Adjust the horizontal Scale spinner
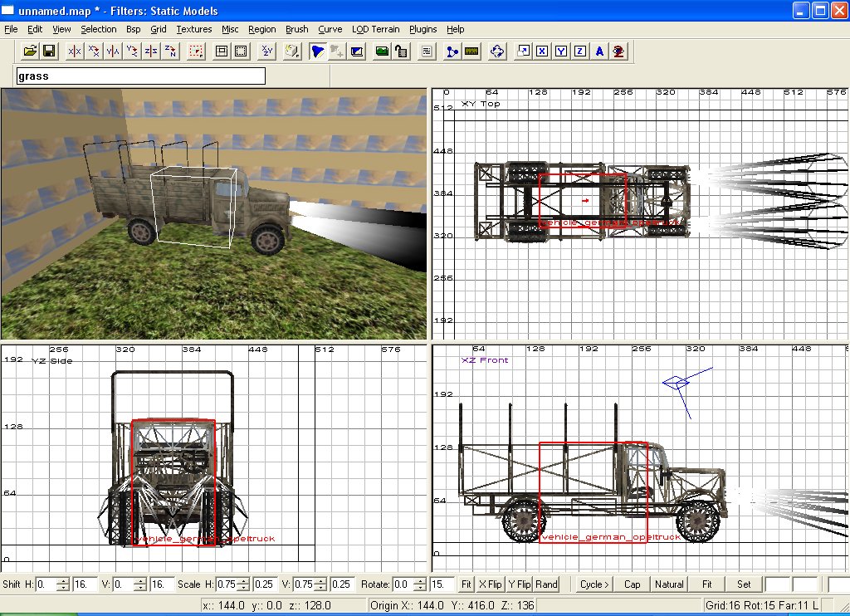The image size is (850, 616). click(x=245, y=584)
